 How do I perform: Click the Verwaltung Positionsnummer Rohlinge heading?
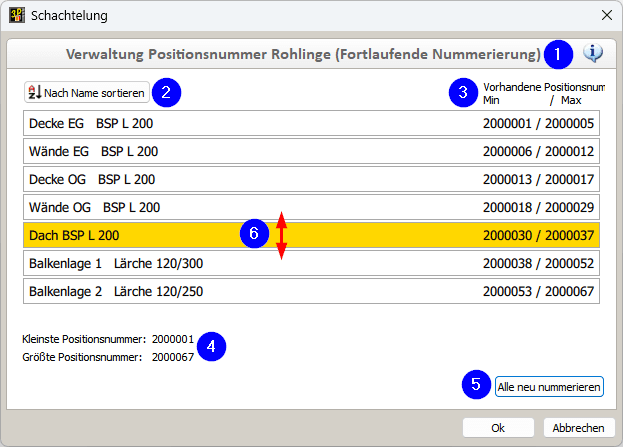[304, 54]
